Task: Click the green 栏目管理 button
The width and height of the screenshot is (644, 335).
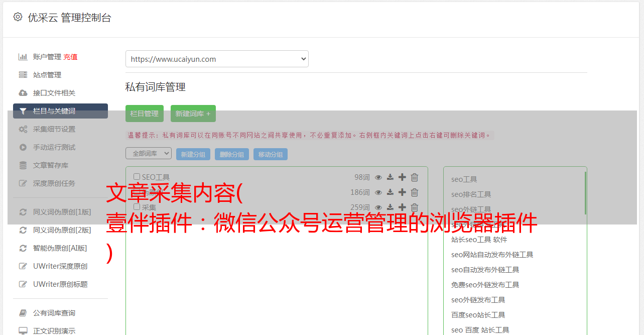Action: click(145, 114)
